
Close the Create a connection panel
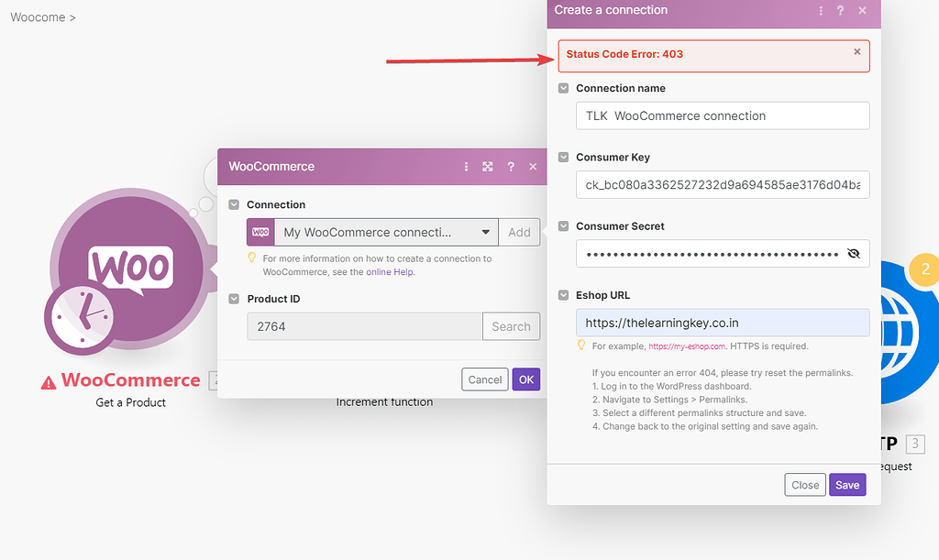pos(862,11)
